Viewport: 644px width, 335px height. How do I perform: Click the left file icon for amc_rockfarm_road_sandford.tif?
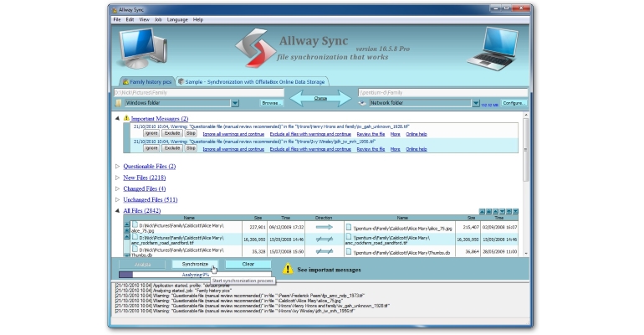[x=135, y=237]
